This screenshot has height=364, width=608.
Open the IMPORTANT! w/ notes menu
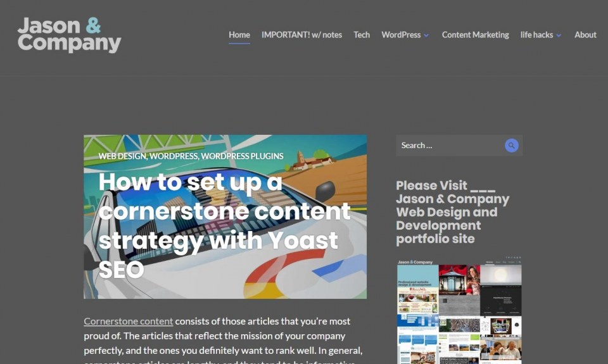(301, 34)
